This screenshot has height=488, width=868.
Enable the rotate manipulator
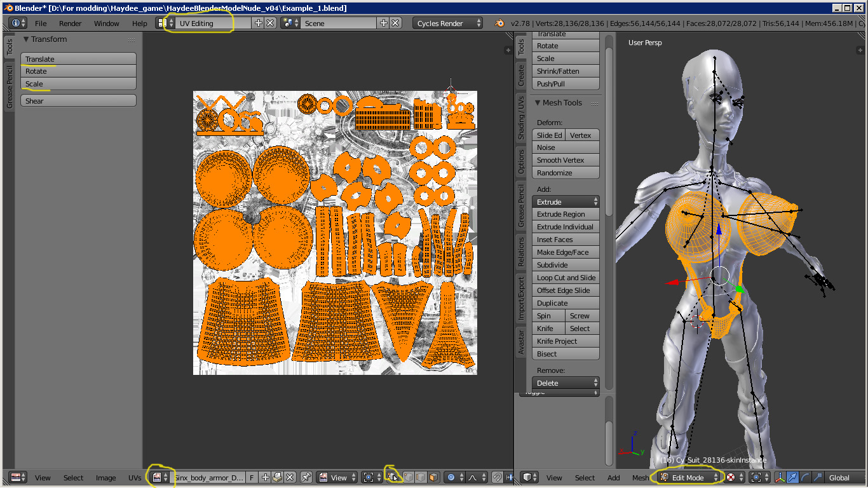804,477
